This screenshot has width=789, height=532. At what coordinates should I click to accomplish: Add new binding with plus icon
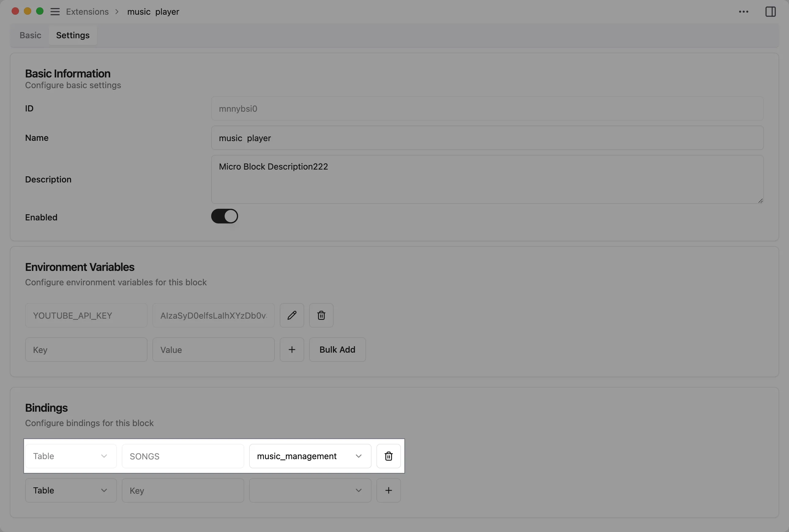(388, 490)
